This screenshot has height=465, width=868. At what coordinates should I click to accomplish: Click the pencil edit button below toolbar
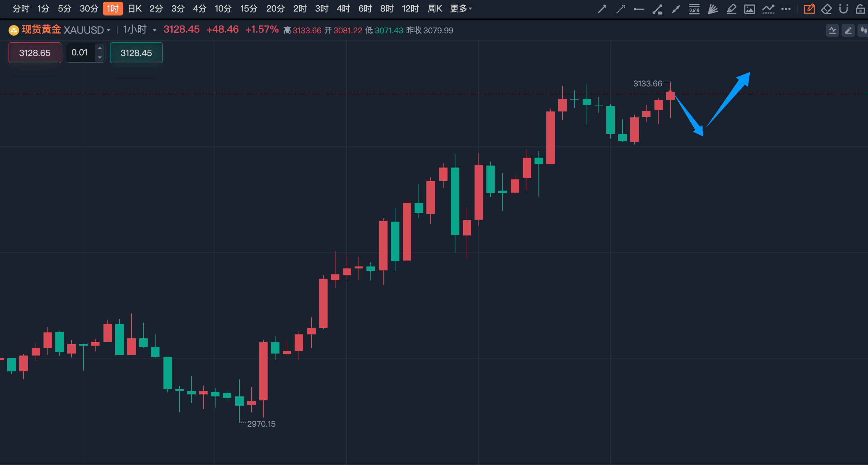click(848, 30)
